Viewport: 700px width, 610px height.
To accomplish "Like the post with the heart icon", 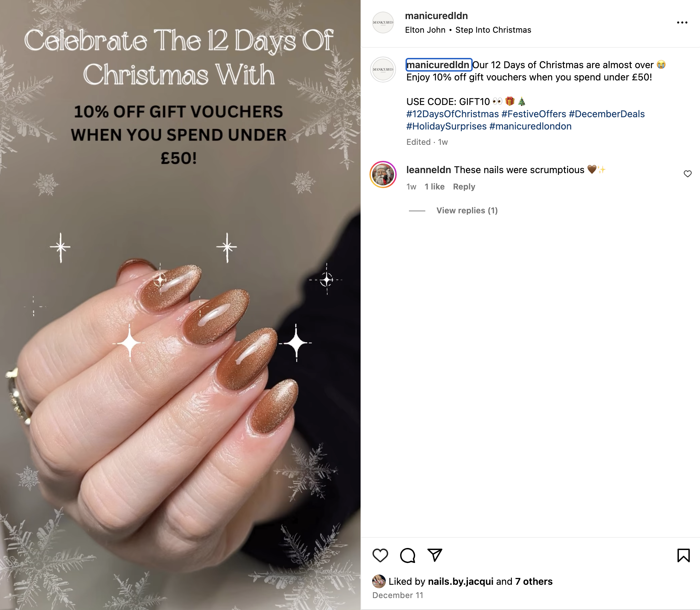I will pyautogui.click(x=380, y=555).
